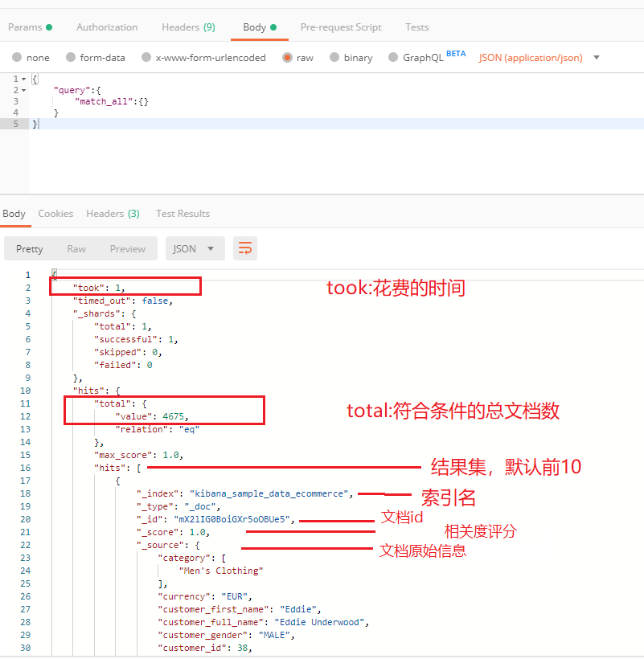Click the "currency": "EUR" line
The image size is (644, 659).
coord(205,597)
